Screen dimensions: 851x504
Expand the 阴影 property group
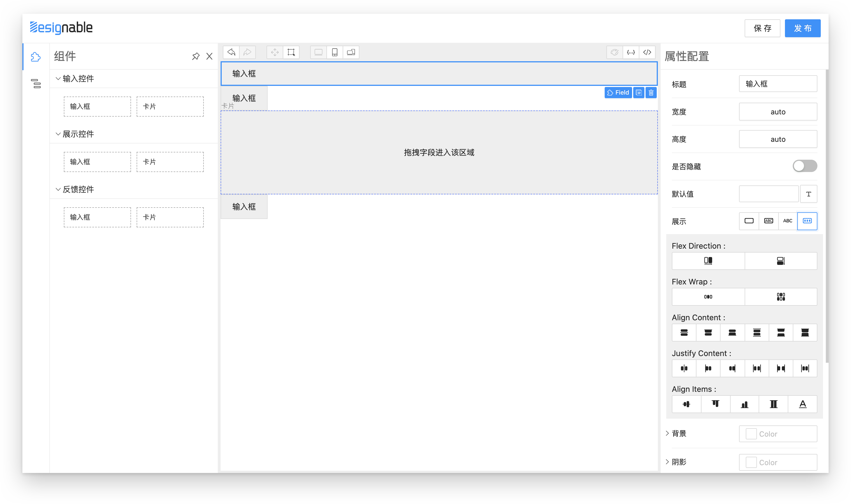click(x=667, y=462)
